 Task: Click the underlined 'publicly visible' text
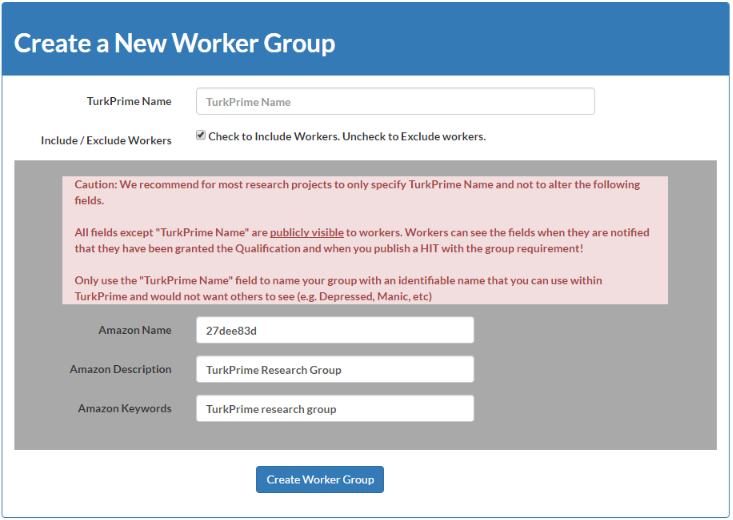(307, 232)
